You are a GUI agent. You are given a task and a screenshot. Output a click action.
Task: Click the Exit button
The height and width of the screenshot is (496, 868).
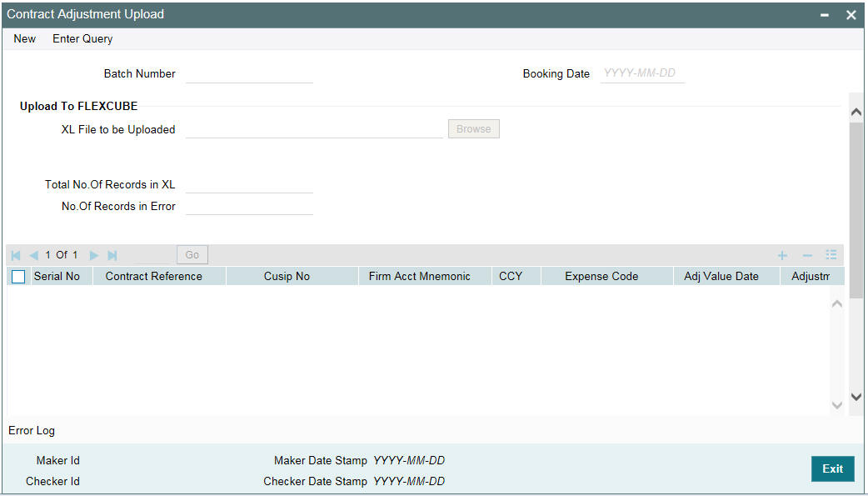(x=832, y=468)
